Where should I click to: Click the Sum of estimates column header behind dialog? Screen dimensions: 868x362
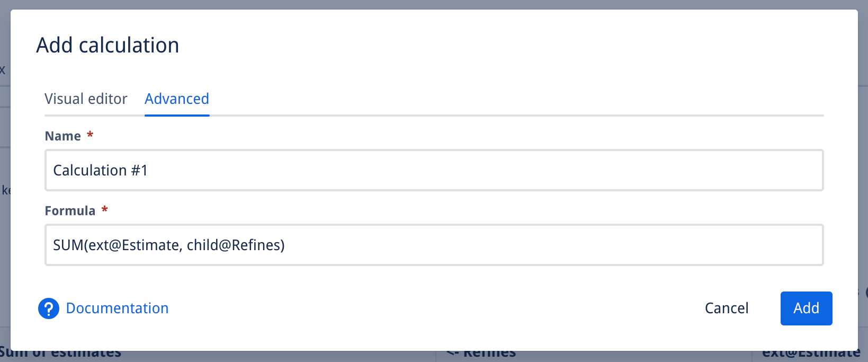tap(61, 355)
